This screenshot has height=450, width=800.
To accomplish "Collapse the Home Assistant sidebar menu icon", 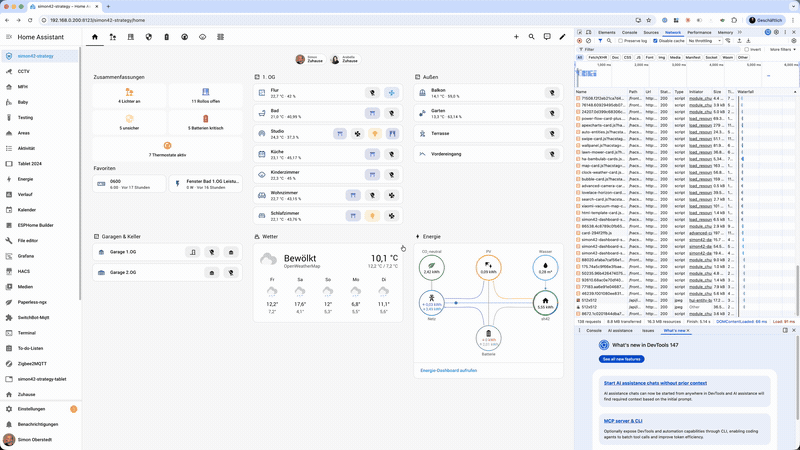I will pos(9,37).
